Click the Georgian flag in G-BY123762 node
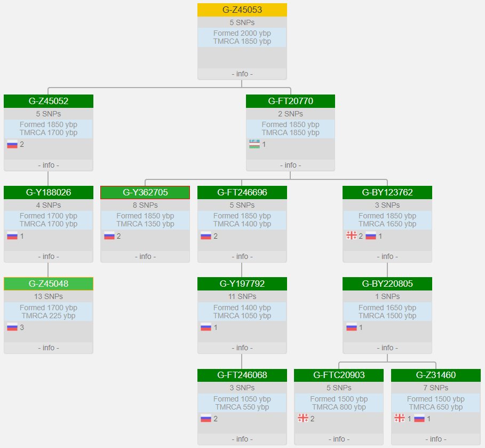 [351, 235]
